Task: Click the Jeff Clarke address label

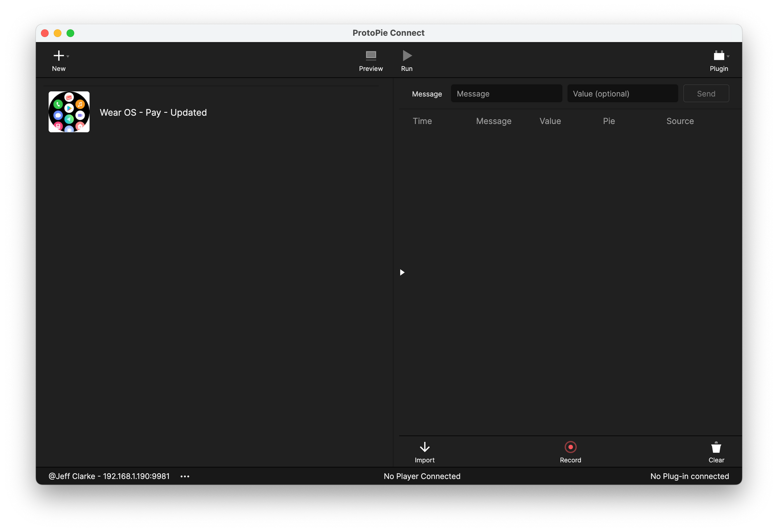Action: point(109,476)
